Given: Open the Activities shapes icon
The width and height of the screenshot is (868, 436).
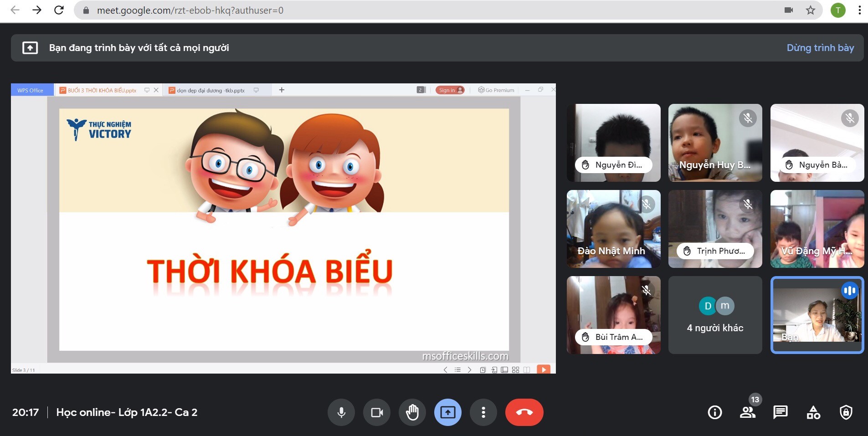Looking at the screenshot, I should [813, 412].
